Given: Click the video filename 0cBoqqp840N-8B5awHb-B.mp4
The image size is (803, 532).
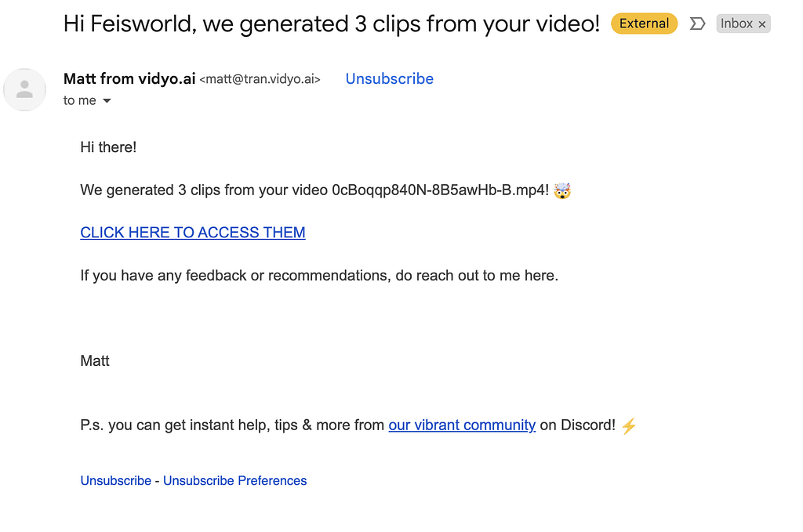Looking at the screenshot, I should pos(440,190).
